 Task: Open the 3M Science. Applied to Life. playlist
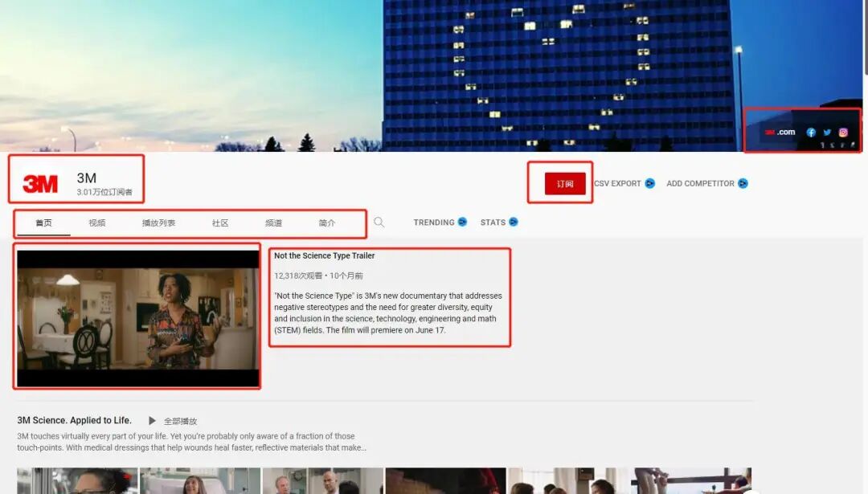74,420
